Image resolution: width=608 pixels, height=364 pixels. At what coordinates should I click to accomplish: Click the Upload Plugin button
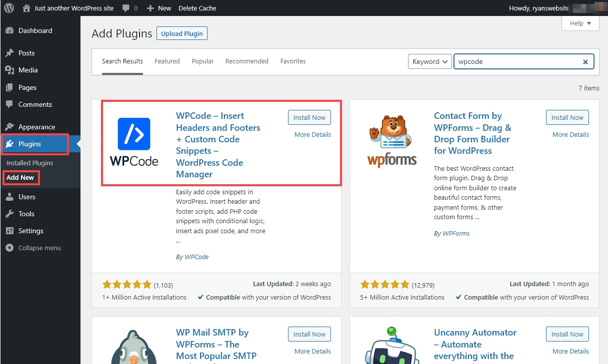[x=181, y=33]
